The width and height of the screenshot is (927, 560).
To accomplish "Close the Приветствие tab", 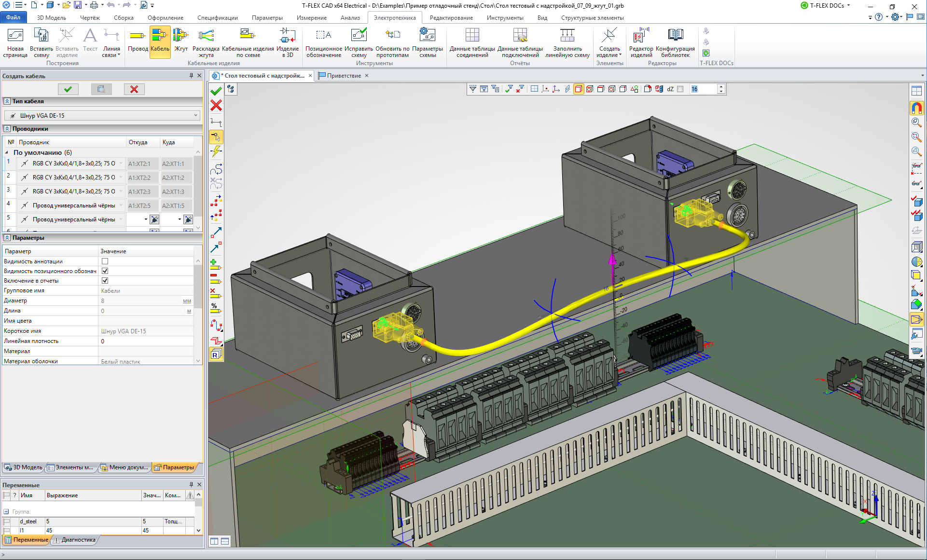I will [367, 76].
